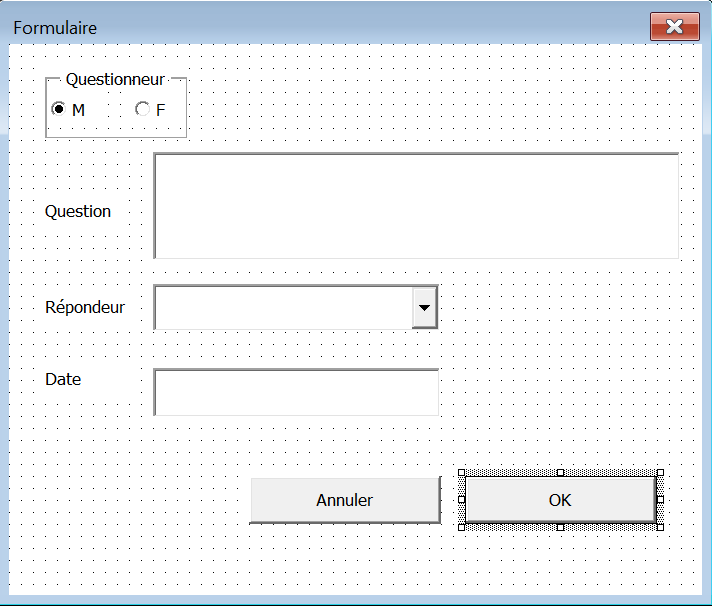Select the F radio button
The height and width of the screenshot is (606, 712).
tap(142, 109)
